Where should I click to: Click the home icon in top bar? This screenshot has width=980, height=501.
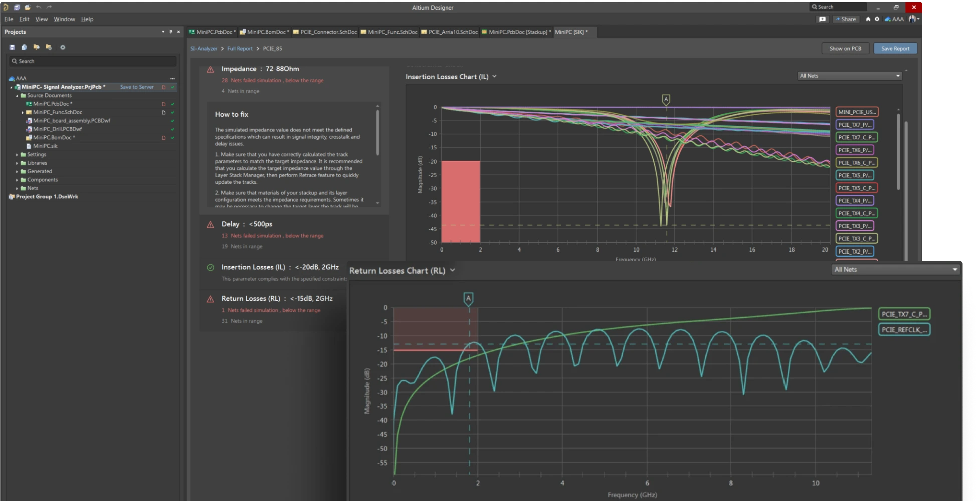point(868,19)
